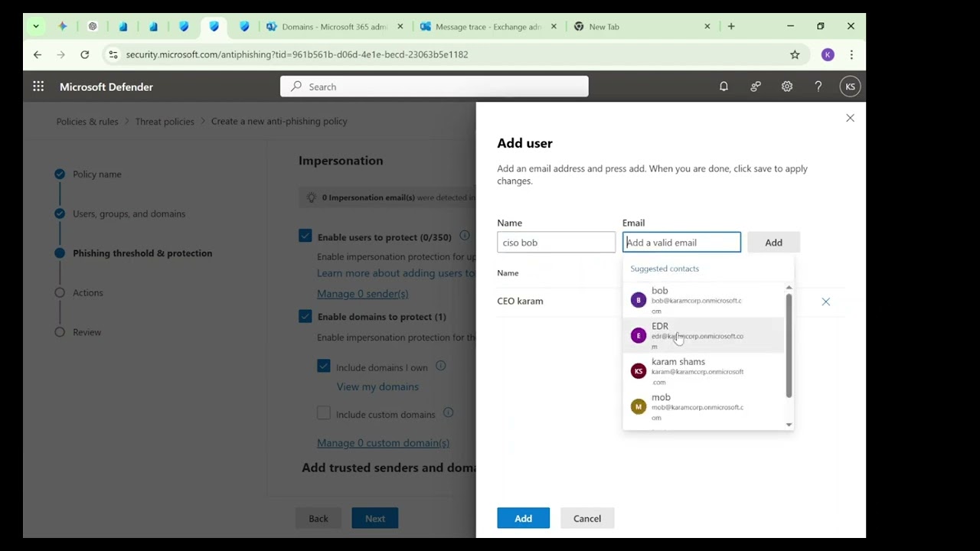Image resolution: width=980 pixels, height=551 pixels.
Task: Open the community people icon in header
Action: pos(756,86)
